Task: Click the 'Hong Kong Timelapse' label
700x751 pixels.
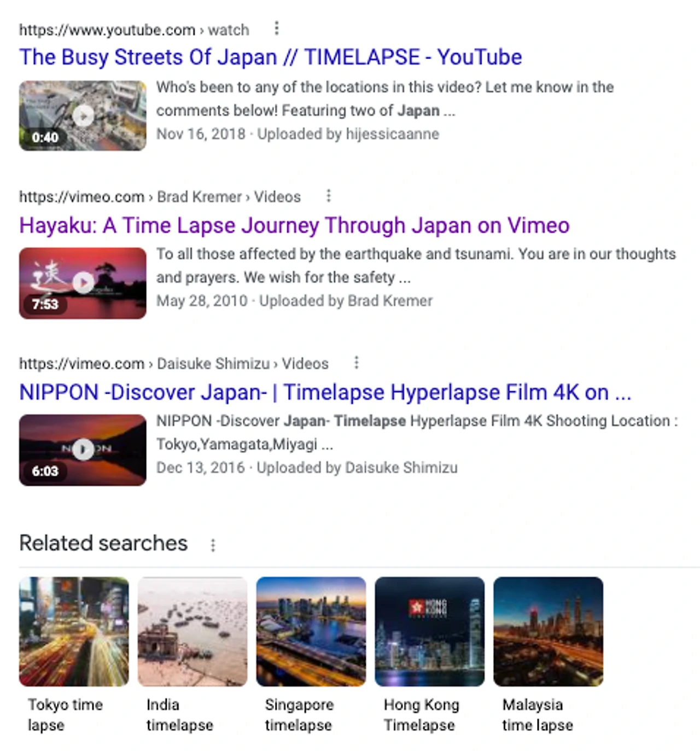Action: click(422, 715)
